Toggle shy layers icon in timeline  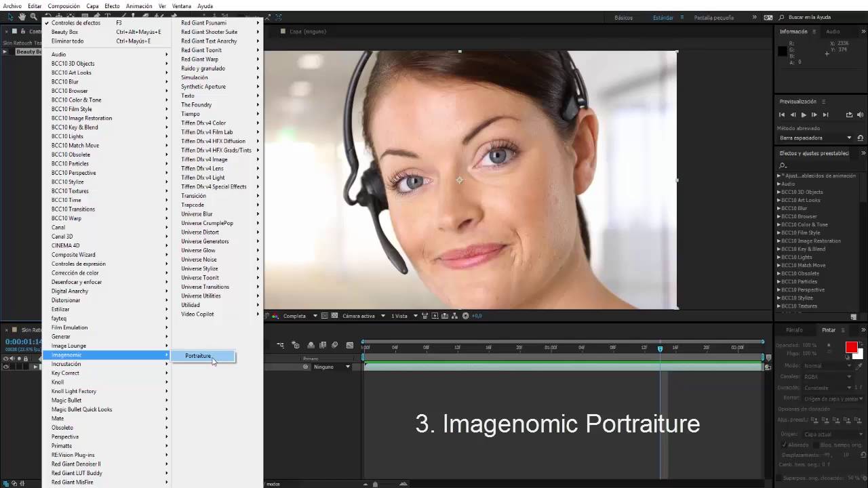click(x=311, y=345)
